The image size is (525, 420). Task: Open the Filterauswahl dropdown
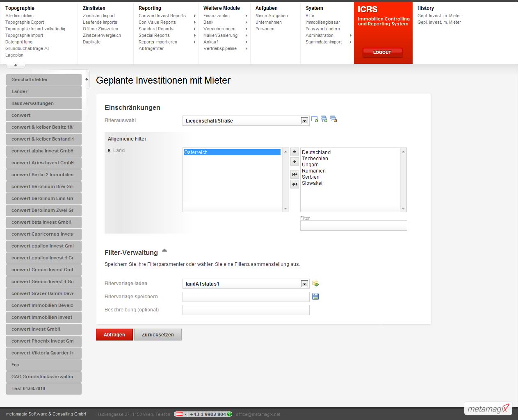[x=304, y=121]
